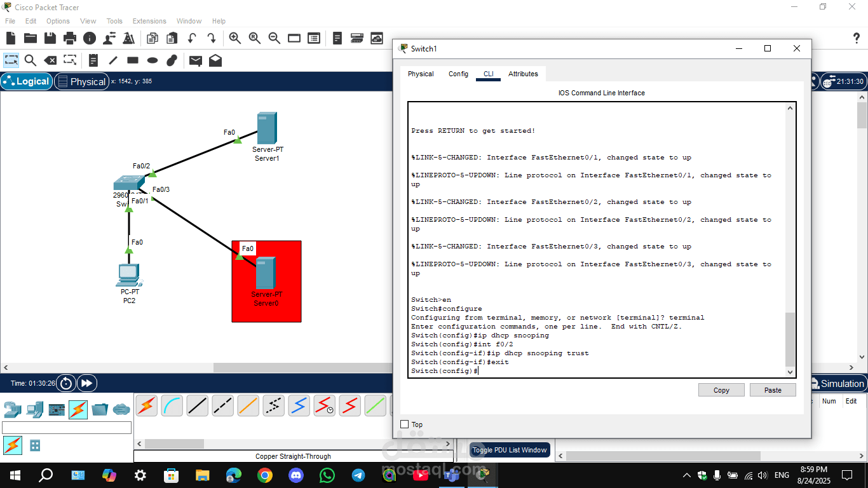Redo the last action
Viewport: 868px width, 488px height.
pos(211,38)
